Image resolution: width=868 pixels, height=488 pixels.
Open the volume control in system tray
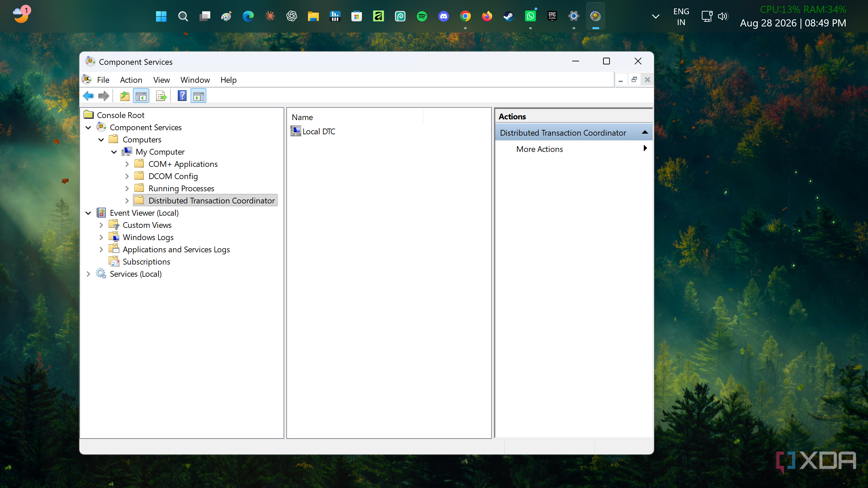723,16
